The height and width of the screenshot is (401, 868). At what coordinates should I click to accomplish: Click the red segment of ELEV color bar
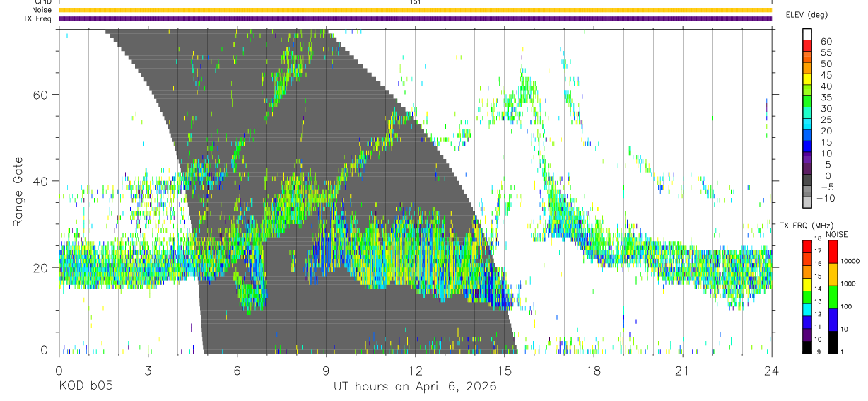point(807,47)
